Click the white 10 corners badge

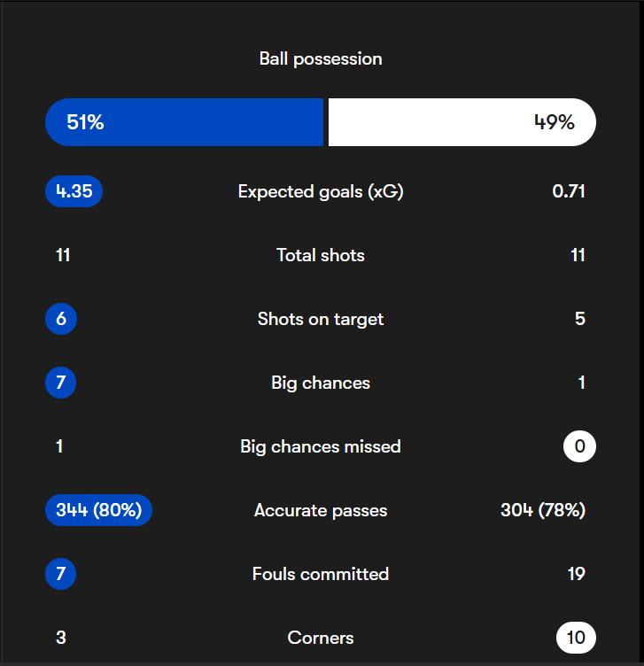click(x=576, y=638)
